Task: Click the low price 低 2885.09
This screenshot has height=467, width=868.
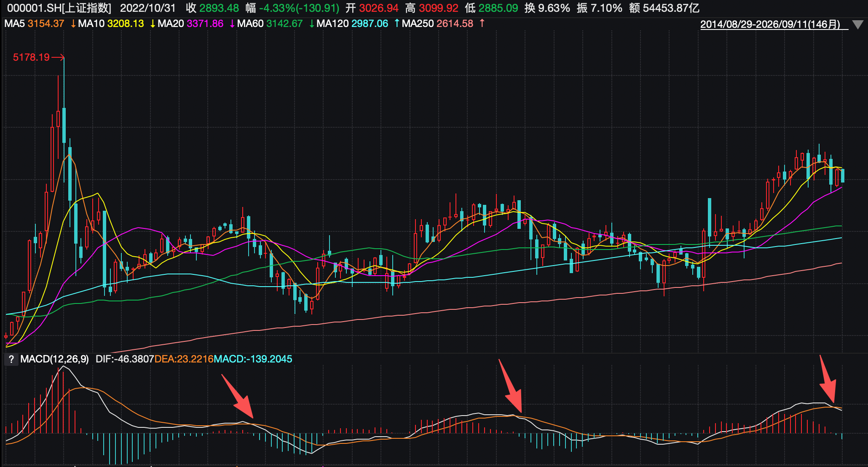Action: point(492,8)
